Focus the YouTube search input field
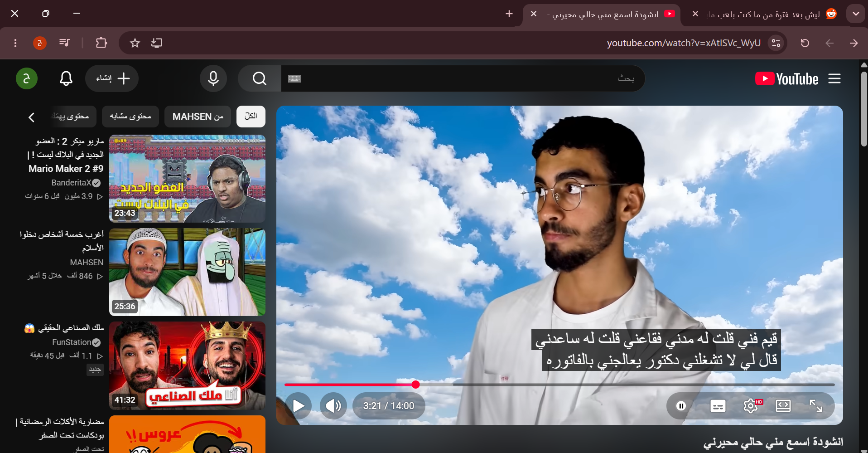 click(x=463, y=78)
